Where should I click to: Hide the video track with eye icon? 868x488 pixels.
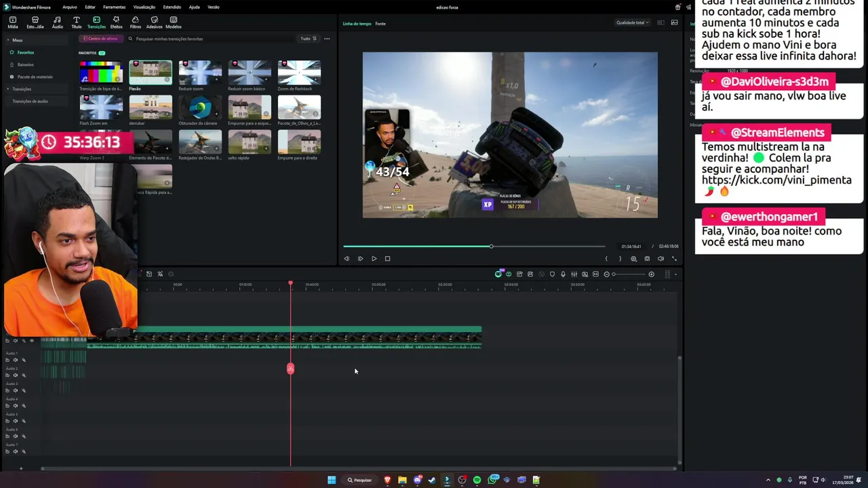point(32,341)
